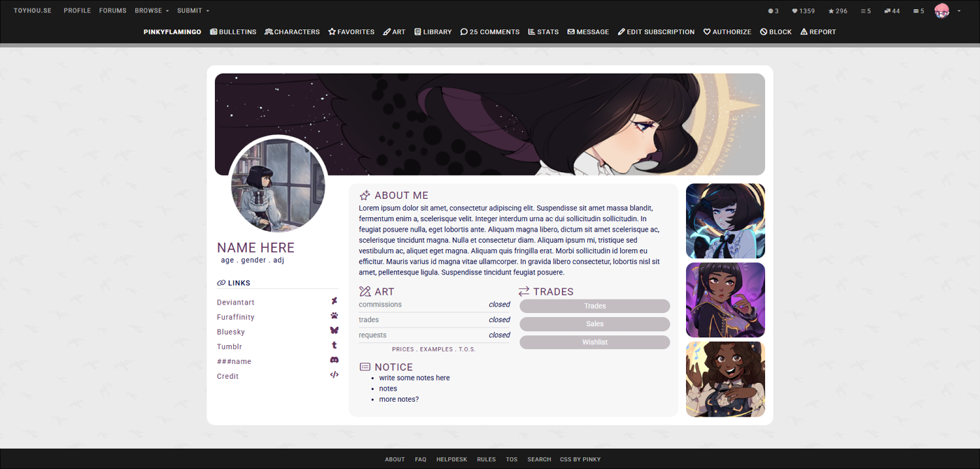Open the purple-background character thumbnail
This screenshot has width=980, height=469.
(x=725, y=300)
